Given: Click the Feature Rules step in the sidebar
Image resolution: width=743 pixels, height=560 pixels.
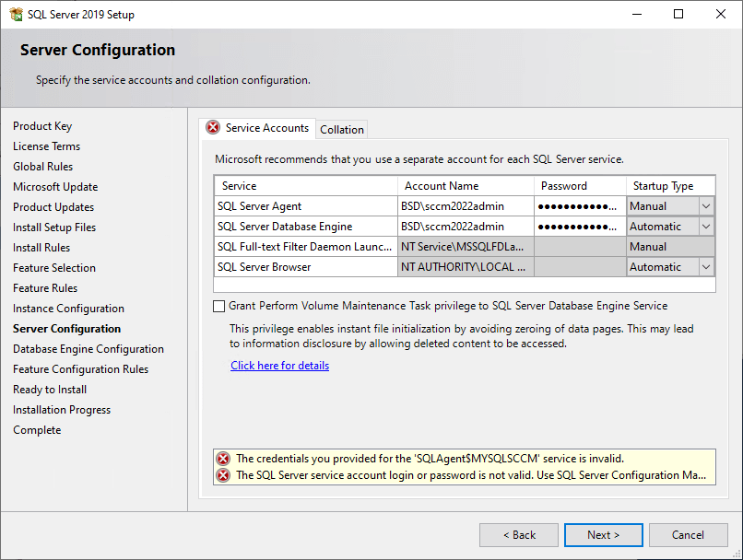Looking at the screenshot, I should click(45, 288).
